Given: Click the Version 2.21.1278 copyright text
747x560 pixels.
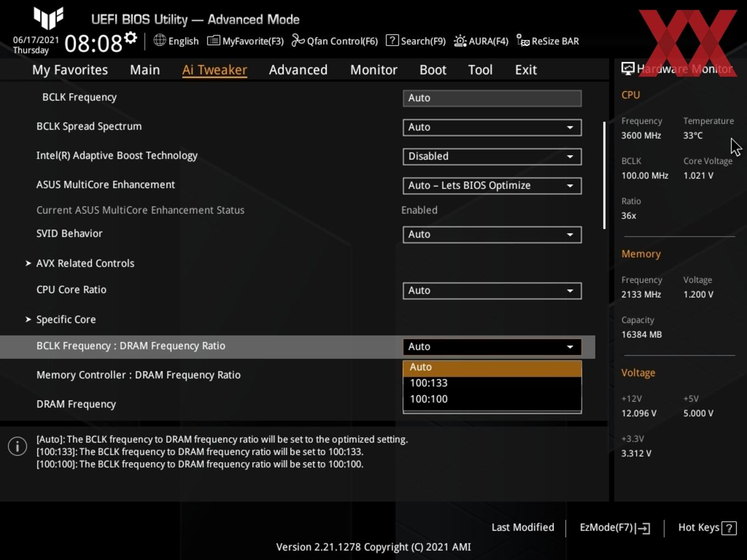Looking at the screenshot, I should (374, 547).
